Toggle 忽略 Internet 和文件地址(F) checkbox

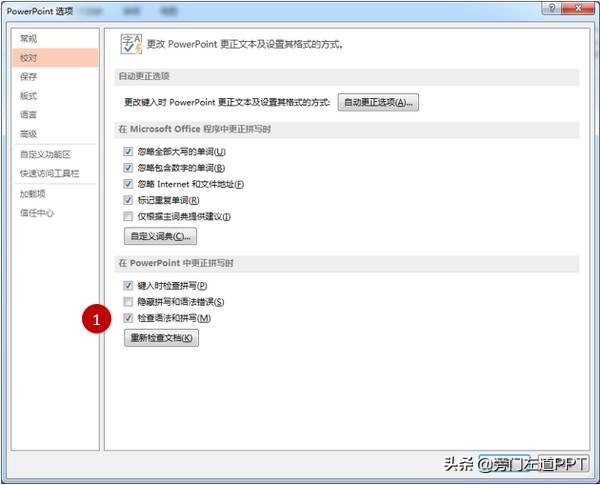[x=128, y=184]
